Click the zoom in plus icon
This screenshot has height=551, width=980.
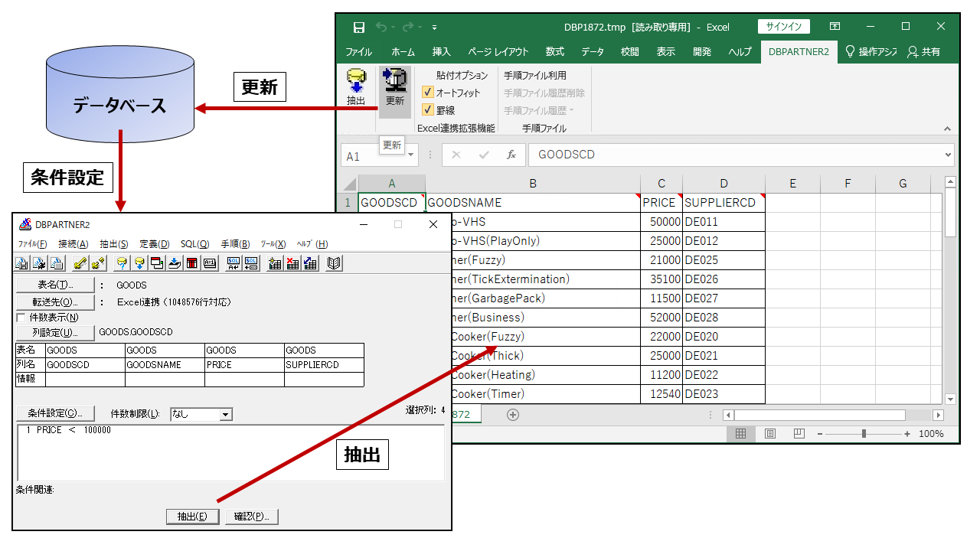907,433
